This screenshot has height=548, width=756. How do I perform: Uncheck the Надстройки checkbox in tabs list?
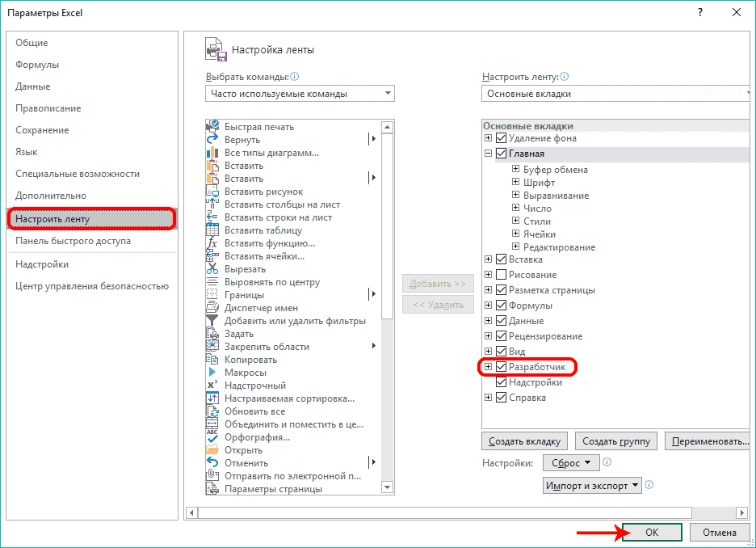click(501, 382)
